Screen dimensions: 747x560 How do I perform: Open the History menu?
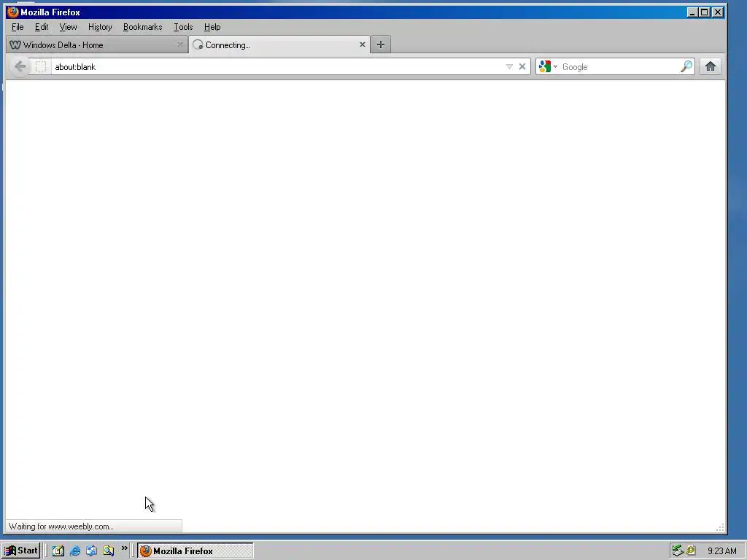coord(100,27)
